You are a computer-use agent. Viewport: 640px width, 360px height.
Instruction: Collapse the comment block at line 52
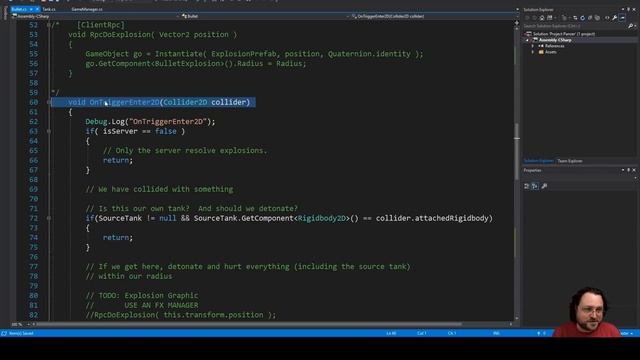click(x=49, y=25)
